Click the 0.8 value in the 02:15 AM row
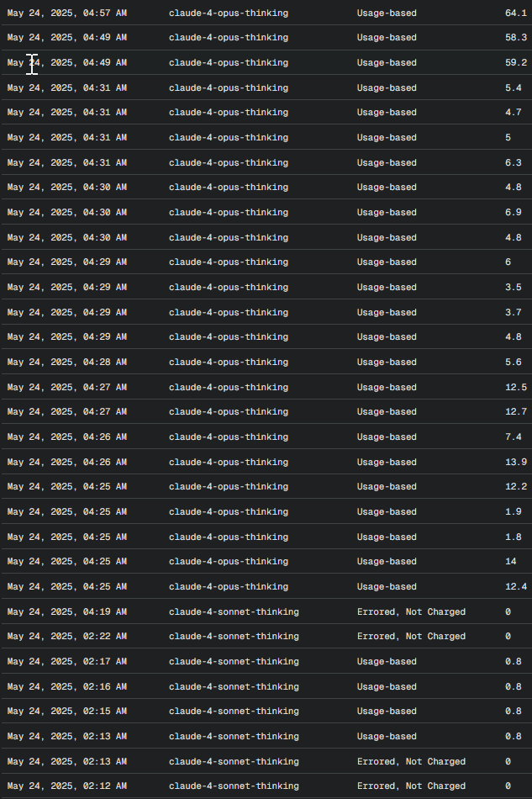This screenshot has width=532, height=799. (514, 711)
